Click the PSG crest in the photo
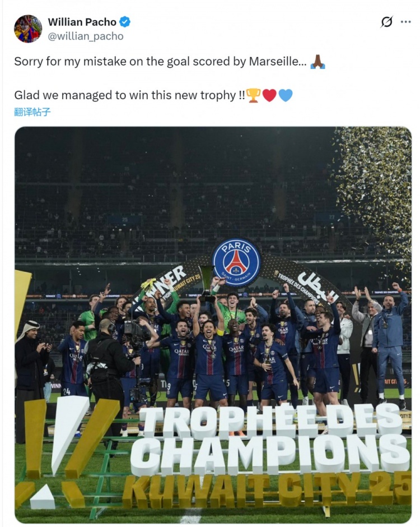Screen dimensions: 420x527 coord(236,262)
